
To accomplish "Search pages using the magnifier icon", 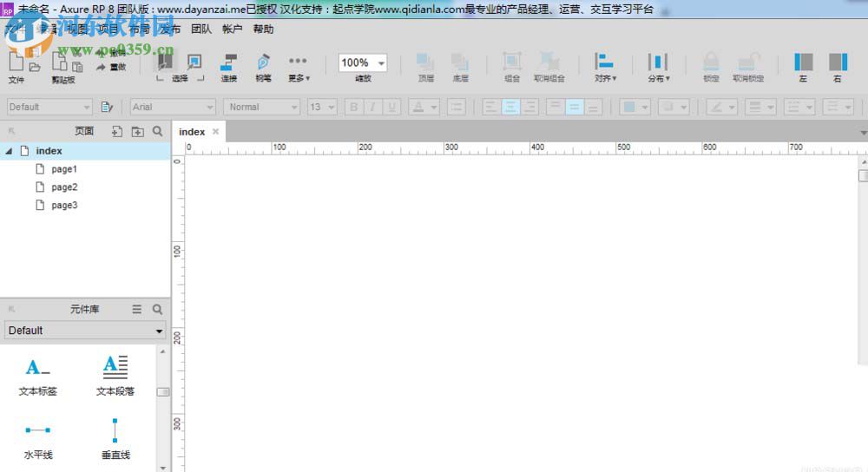I will [x=158, y=131].
